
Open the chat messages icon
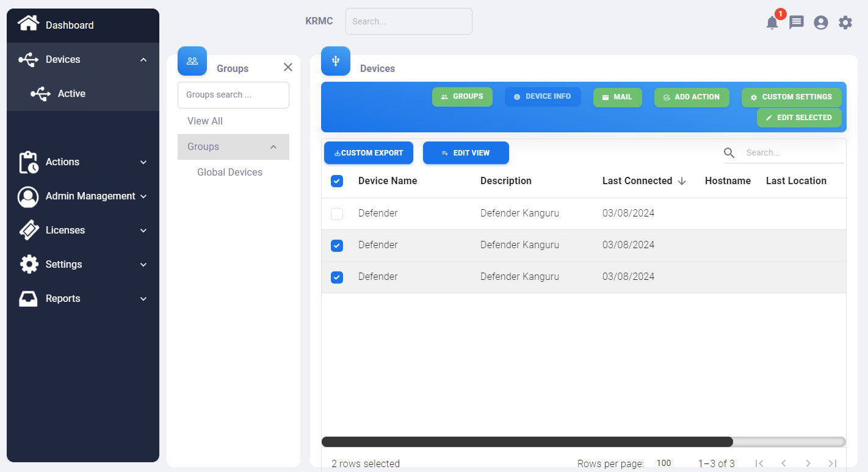pos(797,23)
